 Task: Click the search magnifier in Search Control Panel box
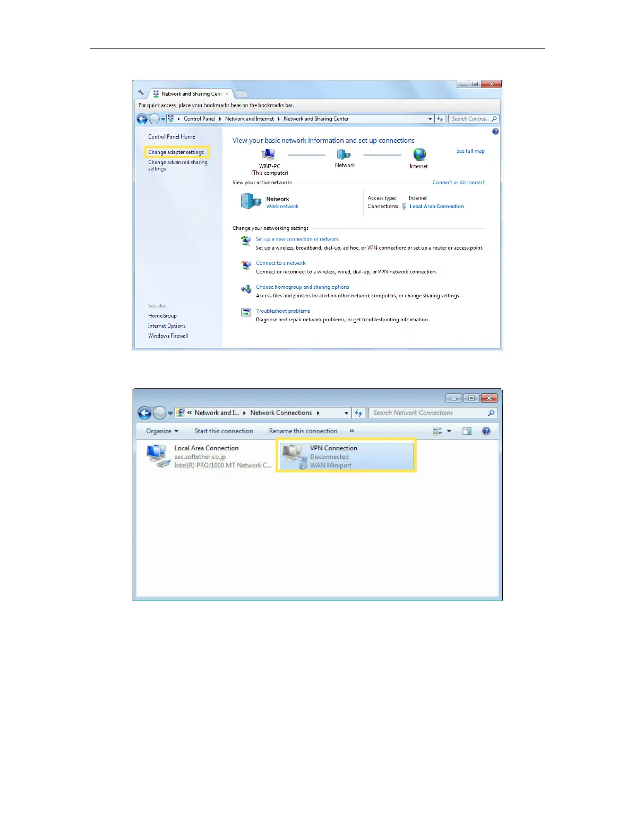point(494,119)
